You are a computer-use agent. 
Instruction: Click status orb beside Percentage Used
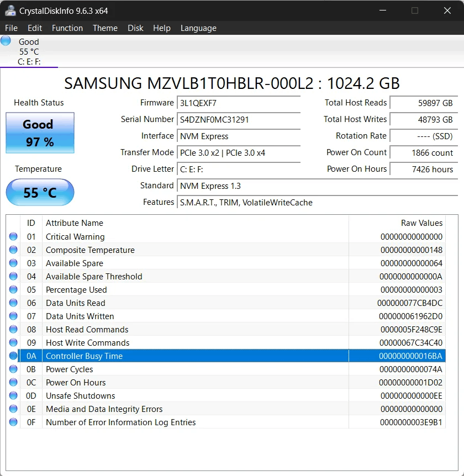[x=13, y=290]
